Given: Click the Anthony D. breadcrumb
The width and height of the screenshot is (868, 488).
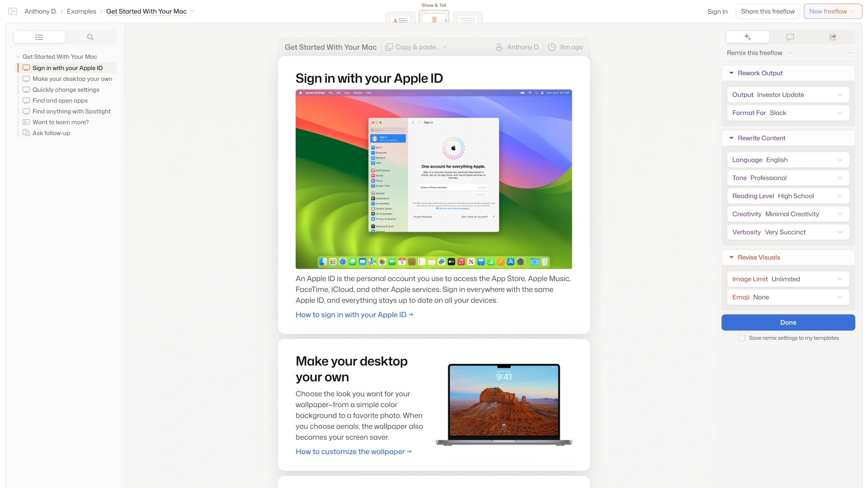Looking at the screenshot, I should tap(41, 11).
